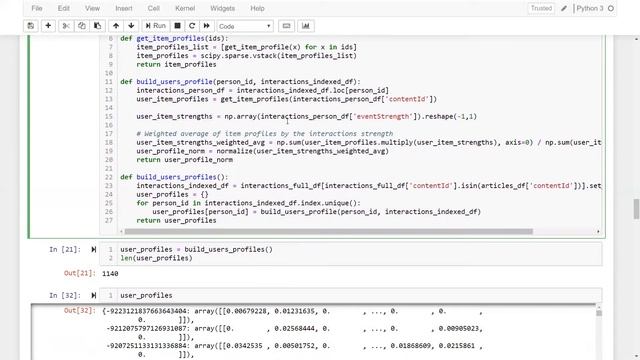Click the page vertical scrollbar thumb
Screen dimensions: 640x360
pyautogui.click(x=636, y=209)
